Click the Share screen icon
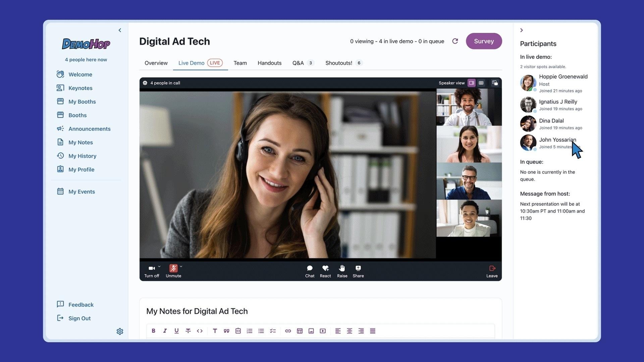 point(358,268)
